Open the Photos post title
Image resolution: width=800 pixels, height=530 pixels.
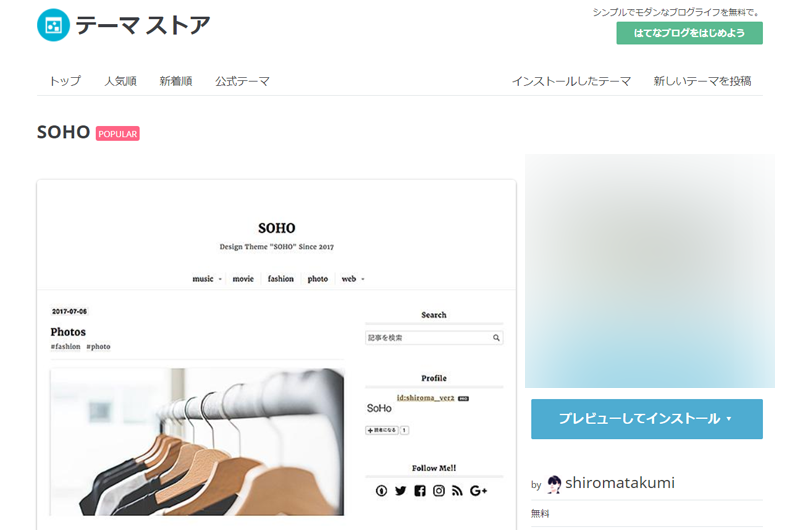tap(68, 332)
